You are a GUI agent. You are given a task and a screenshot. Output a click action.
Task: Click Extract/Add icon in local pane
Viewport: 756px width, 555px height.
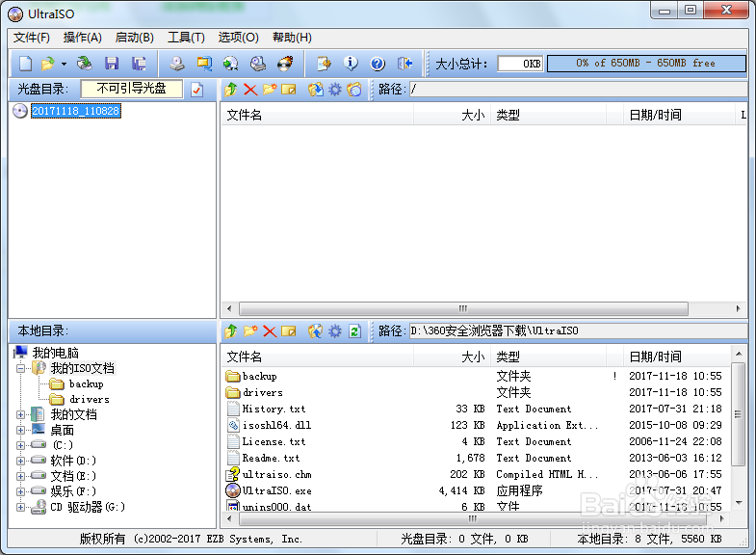tap(315, 331)
